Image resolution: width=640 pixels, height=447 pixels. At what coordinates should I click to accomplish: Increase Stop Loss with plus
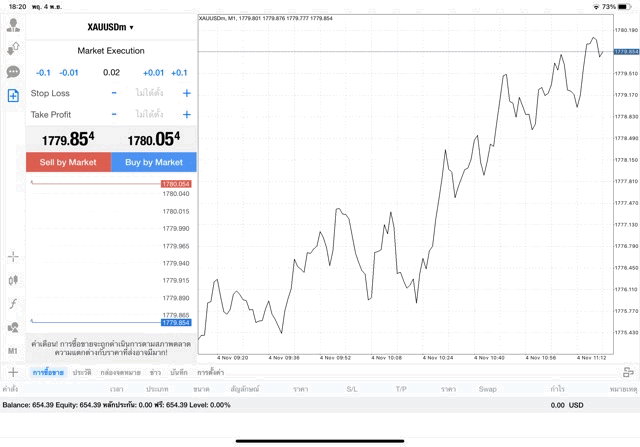coord(187,93)
